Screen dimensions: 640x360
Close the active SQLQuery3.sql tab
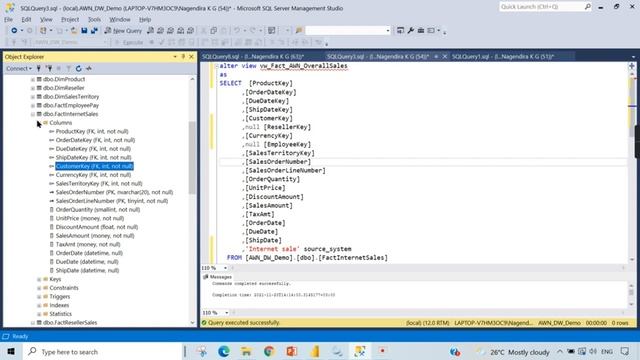(x=444, y=57)
